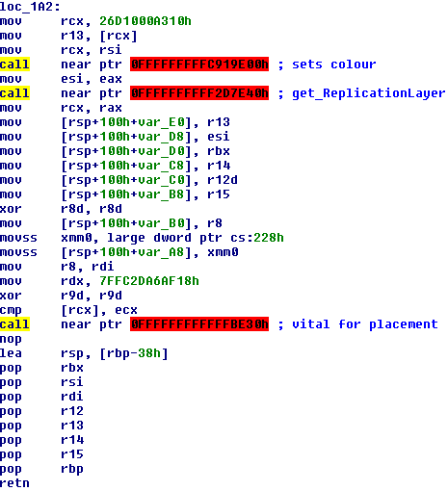The width and height of the screenshot is (448, 491).
Task: Select the 'mov rcx, rax' line
Action: point(61,108)
